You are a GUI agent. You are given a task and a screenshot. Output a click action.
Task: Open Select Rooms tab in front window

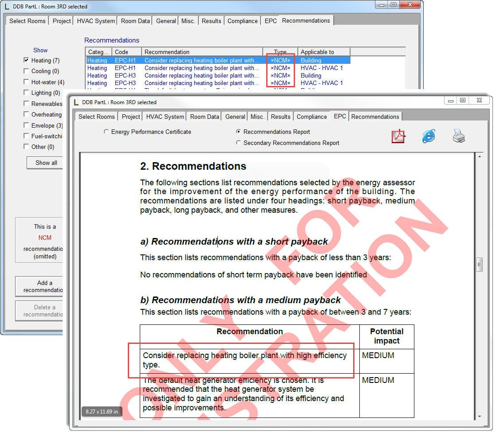pyautogui.click(x=96, y=117)
